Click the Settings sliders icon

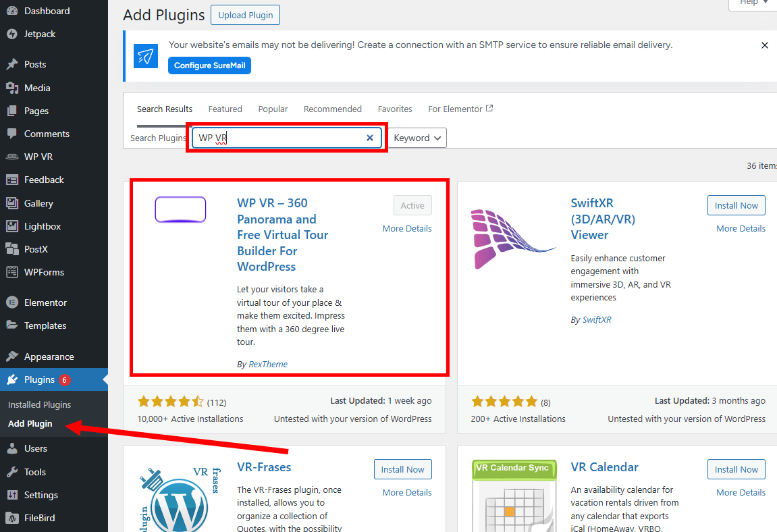tap(12, 495)
